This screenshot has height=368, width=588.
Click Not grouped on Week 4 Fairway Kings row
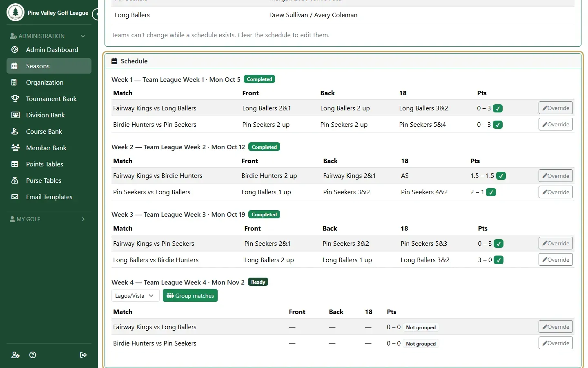click(421, 328)
